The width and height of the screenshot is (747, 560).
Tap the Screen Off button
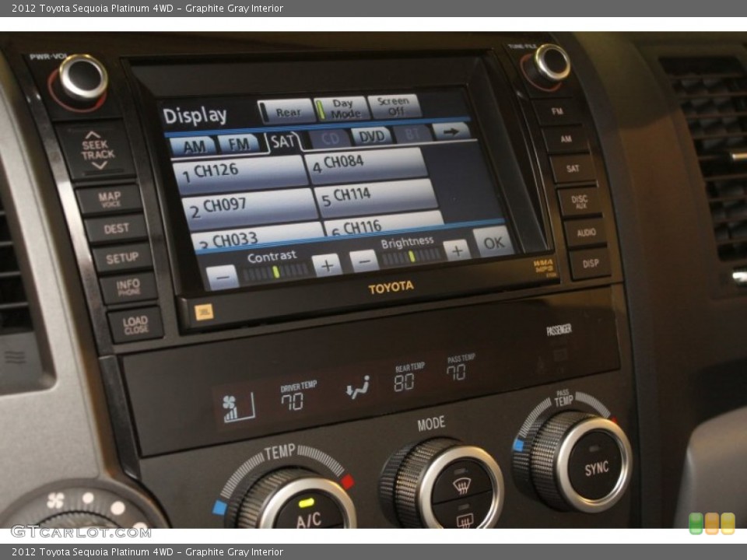pos(395,106)
